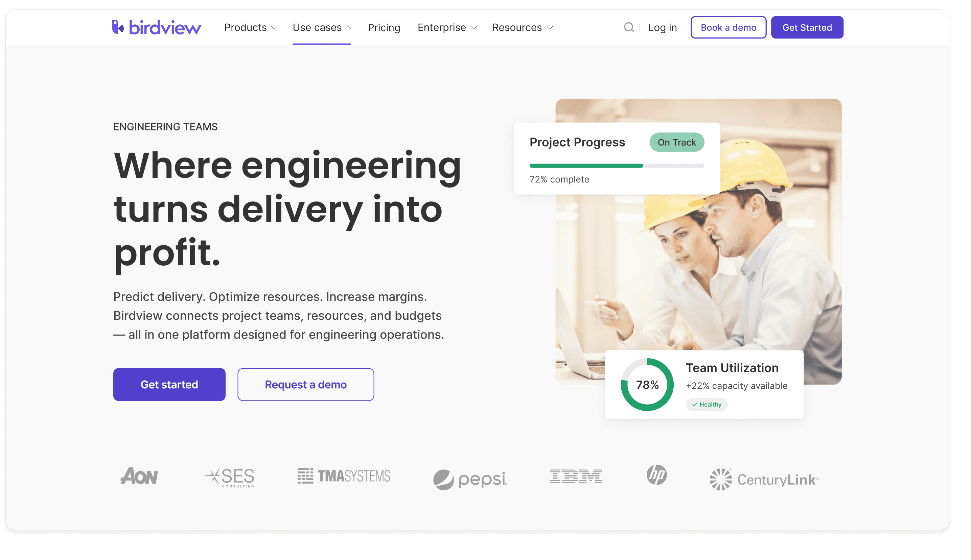Click the Aon company logo

[x=139, y=476]
